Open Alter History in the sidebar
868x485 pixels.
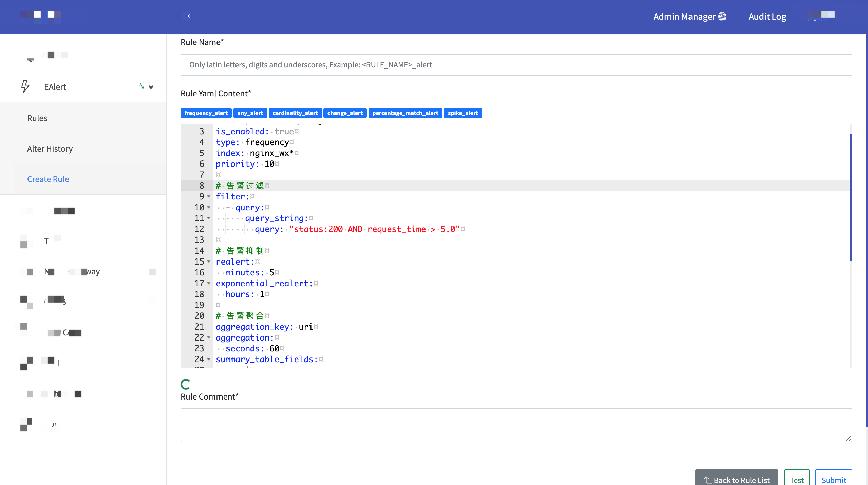[50, 149]
